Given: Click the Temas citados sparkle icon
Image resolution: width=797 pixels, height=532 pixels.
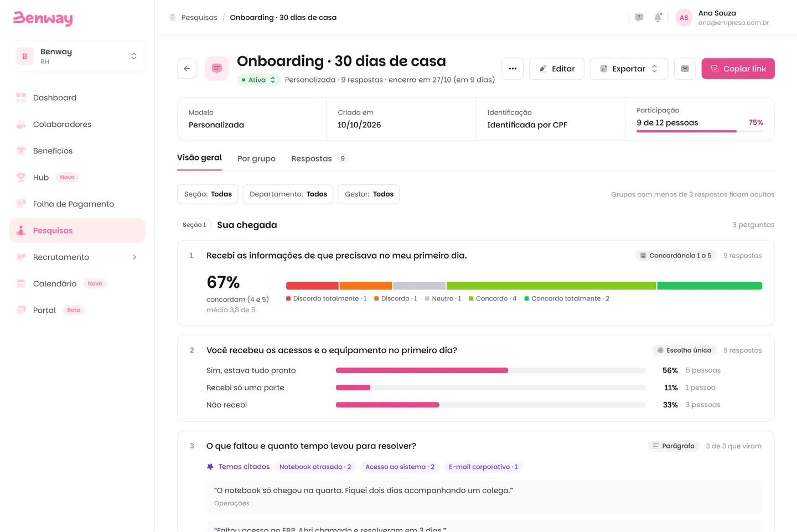Looking at the screenshot, I should click(210, 467).
